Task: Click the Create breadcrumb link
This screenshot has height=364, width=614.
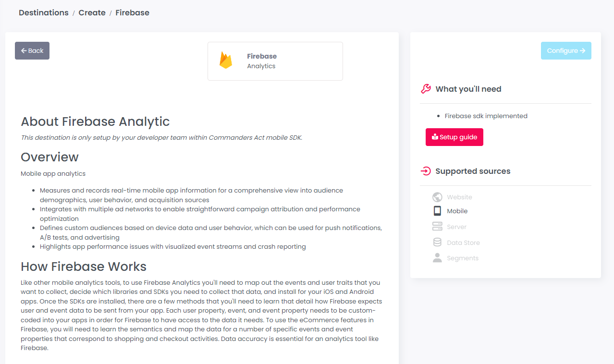Action: click(x=92, y=13)
